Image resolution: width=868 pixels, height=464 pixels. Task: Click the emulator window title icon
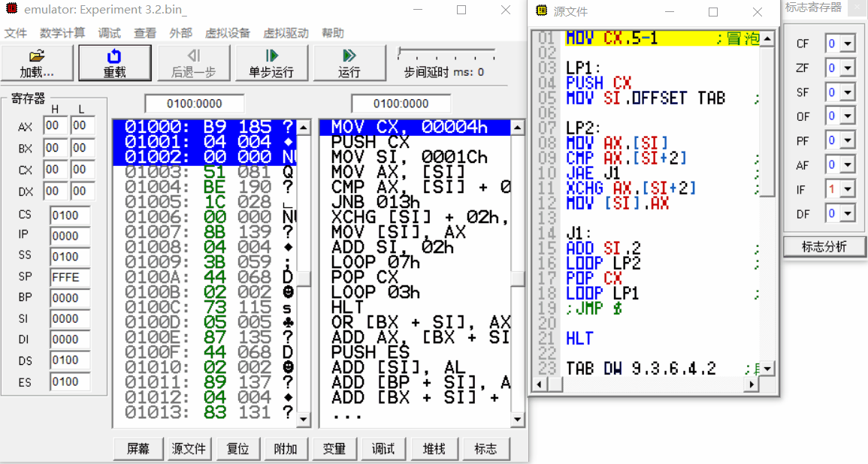[x=11, y=10]
